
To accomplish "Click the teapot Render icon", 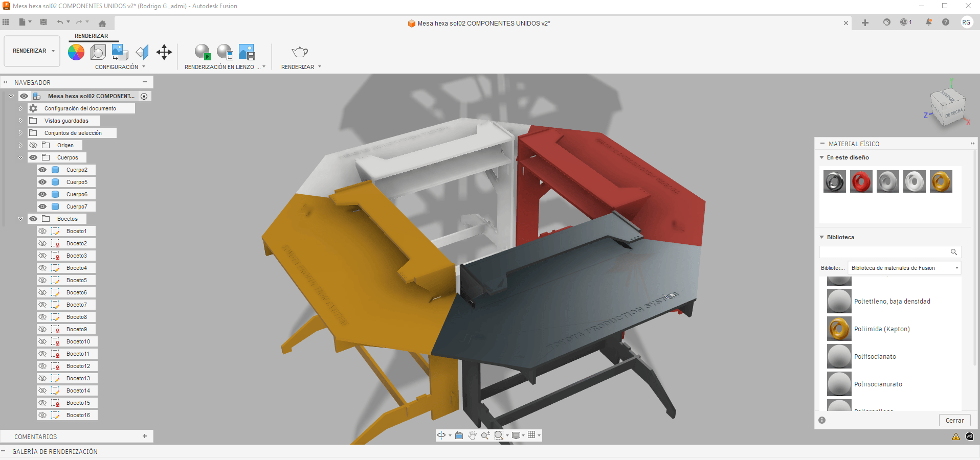I will click(x=300, y=52).
